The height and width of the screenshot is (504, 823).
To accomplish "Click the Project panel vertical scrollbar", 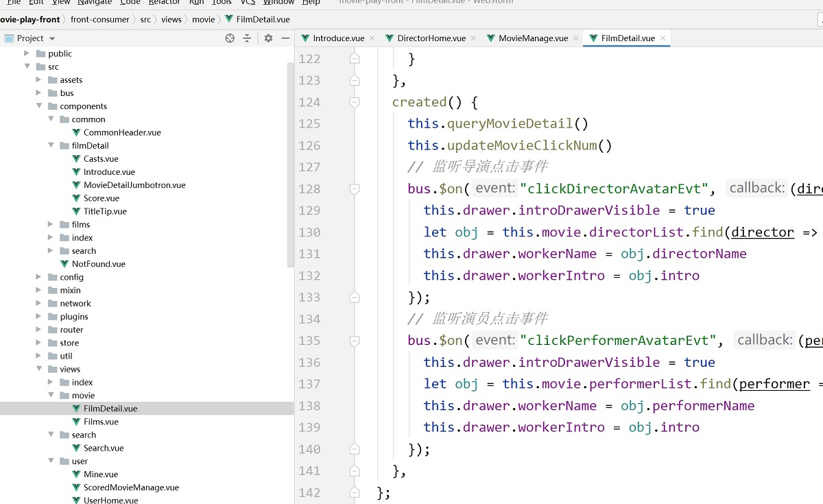I will coord(291,165).
